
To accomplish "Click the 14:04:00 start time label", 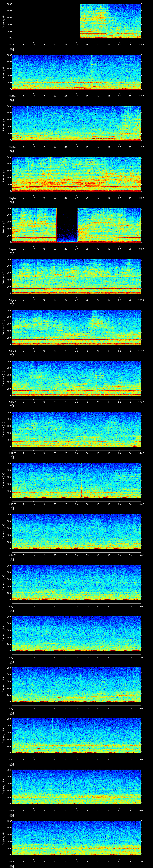I will [12, 44].
